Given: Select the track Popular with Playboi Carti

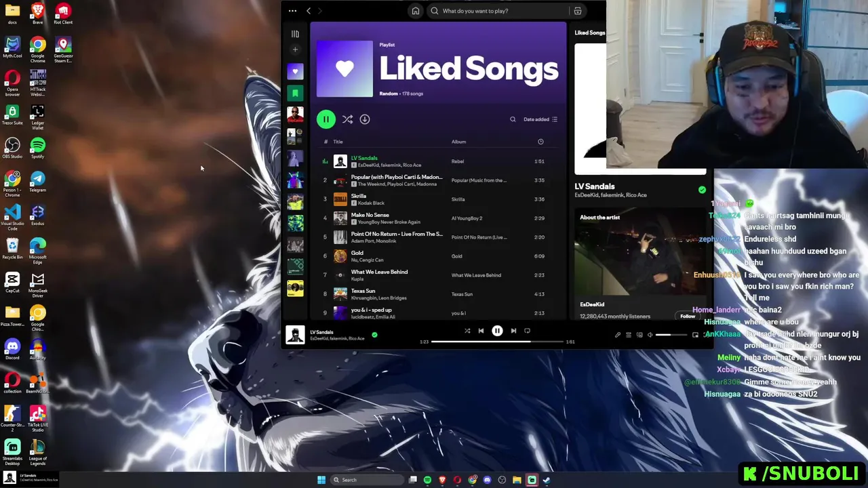Looking at the screenshot, I should [437, 180].
